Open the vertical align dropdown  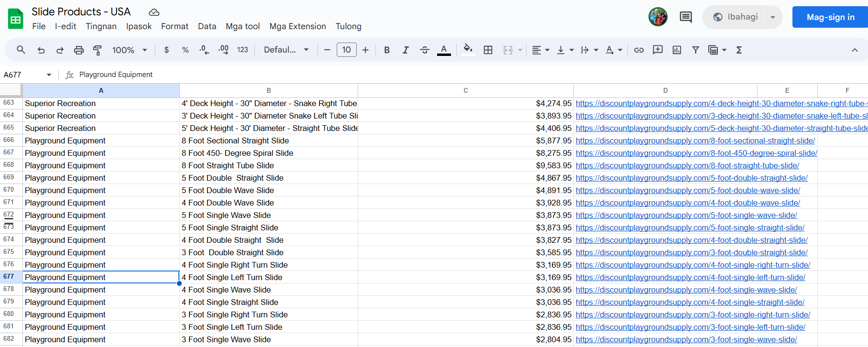(x=565, y=50)
